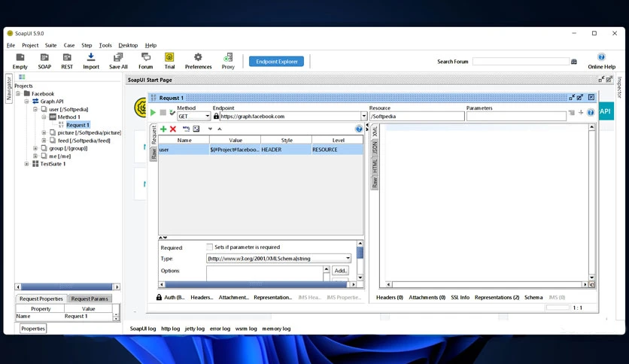Switch to the Request Params tab
The height and width of the screenshot is (364, 629).
[x=90, y=299]
